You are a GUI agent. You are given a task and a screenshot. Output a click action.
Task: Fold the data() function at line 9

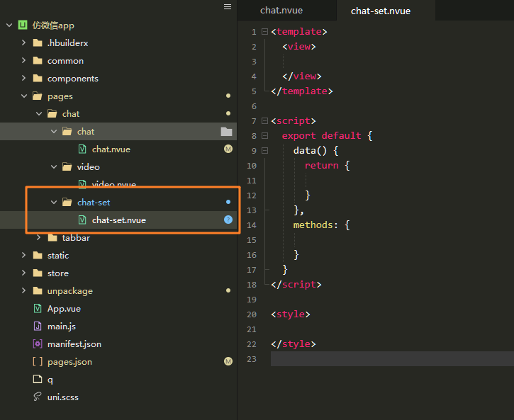pyautogui.click(x=265, y=151)
